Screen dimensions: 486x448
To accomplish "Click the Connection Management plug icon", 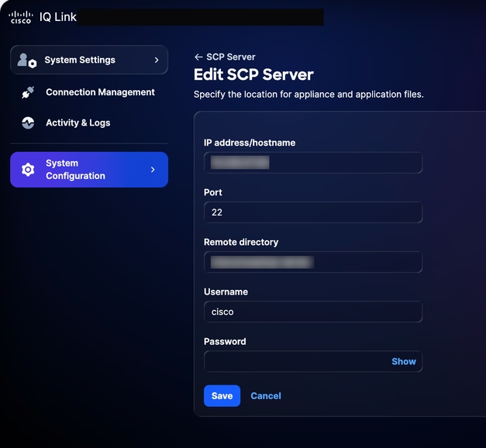I will [x=28, y=92].
